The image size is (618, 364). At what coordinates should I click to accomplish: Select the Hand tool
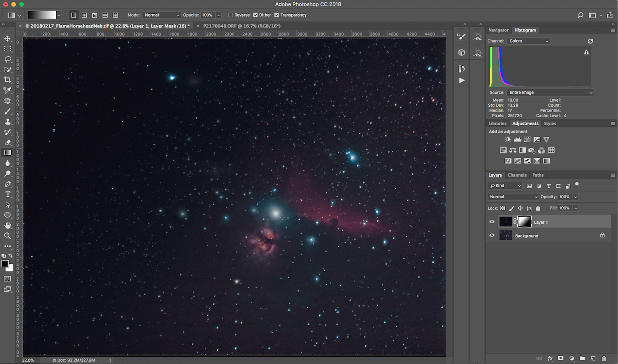click(x=8, y=225)
